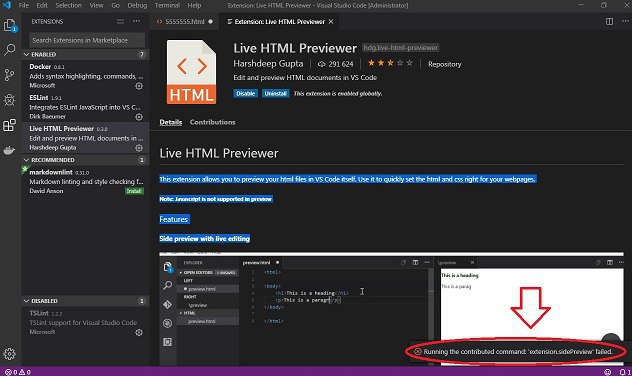Open the Go menu

point(116,5)
